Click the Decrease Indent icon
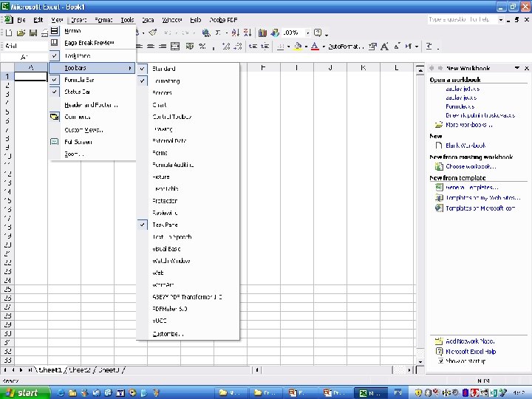 point(253,47)
